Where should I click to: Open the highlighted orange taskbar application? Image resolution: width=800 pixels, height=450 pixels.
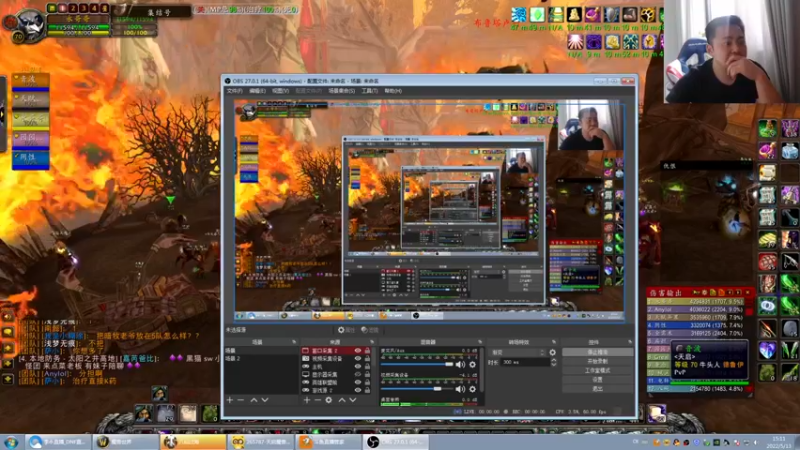coord(192,442)
